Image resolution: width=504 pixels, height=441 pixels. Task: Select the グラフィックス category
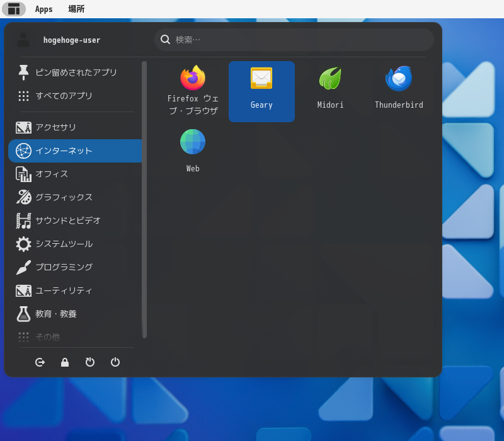(x=75, y=197)
